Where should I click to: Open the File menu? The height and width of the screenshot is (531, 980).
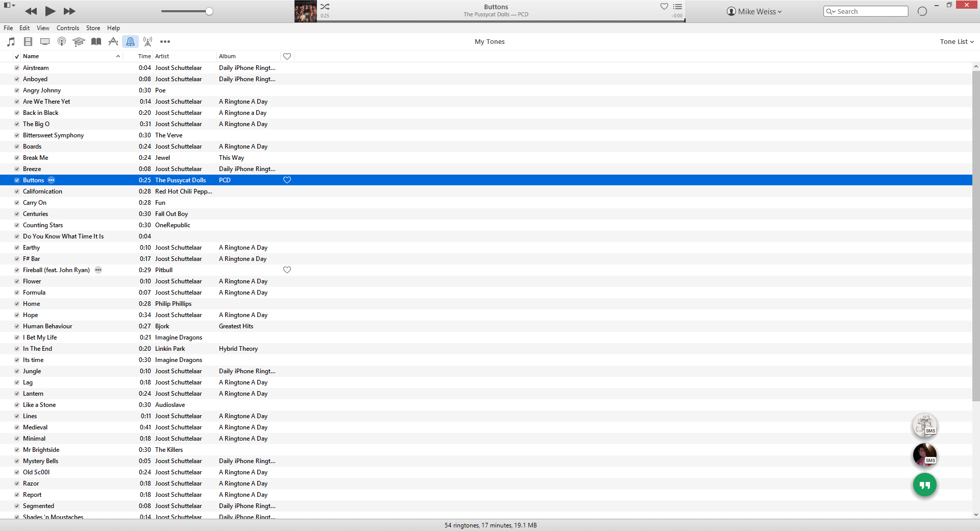(x=8, y=28)
